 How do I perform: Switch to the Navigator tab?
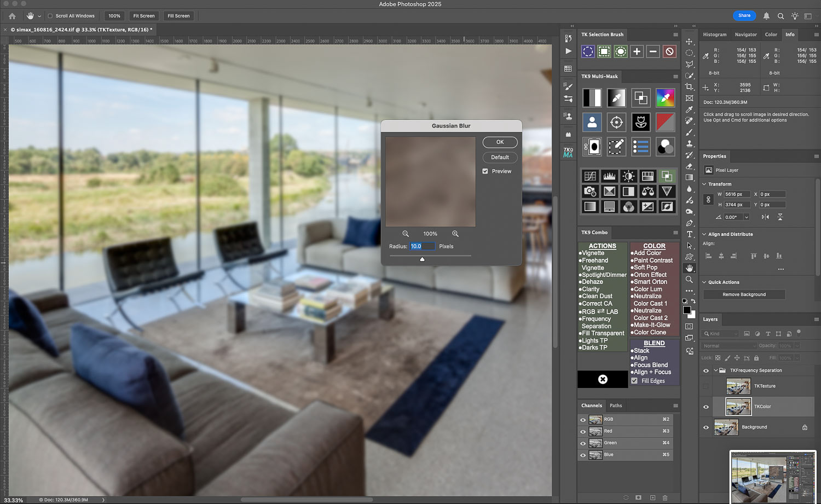click(x=745, y=34)
